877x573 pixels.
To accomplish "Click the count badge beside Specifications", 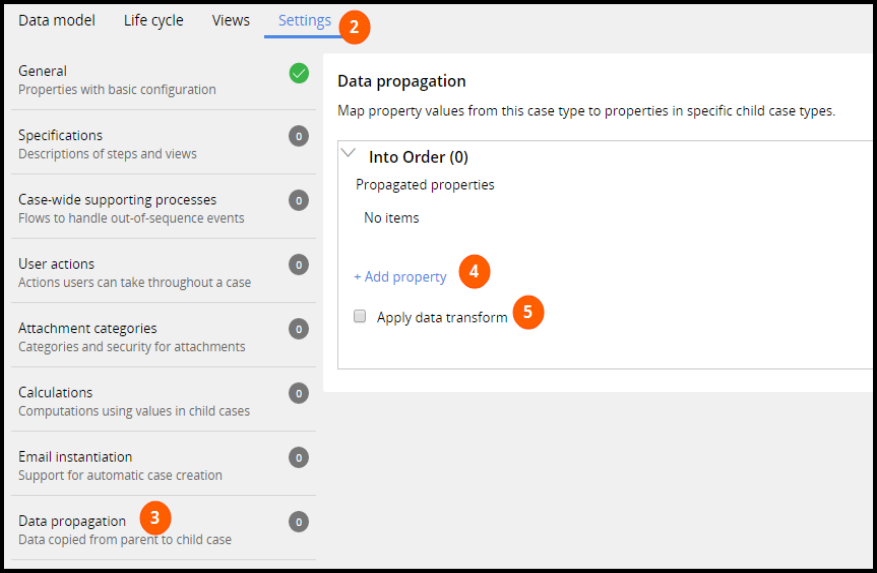I will tap(298, 137).
